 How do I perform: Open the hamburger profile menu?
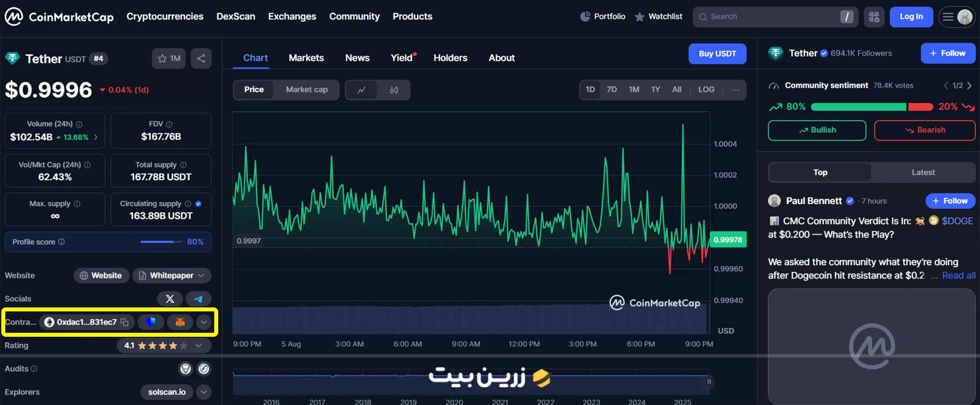(957, 17)
